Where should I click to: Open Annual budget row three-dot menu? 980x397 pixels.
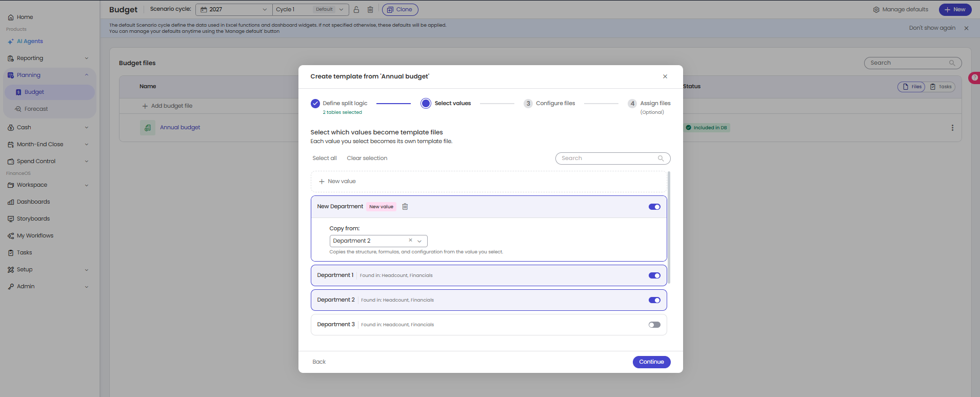[952, 128]
